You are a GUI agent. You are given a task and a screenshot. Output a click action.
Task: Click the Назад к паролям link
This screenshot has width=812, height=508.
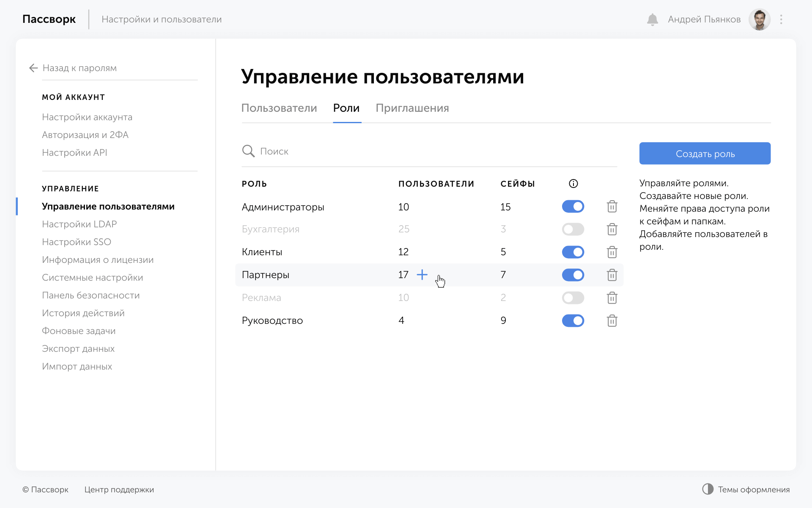pos(80,68)
